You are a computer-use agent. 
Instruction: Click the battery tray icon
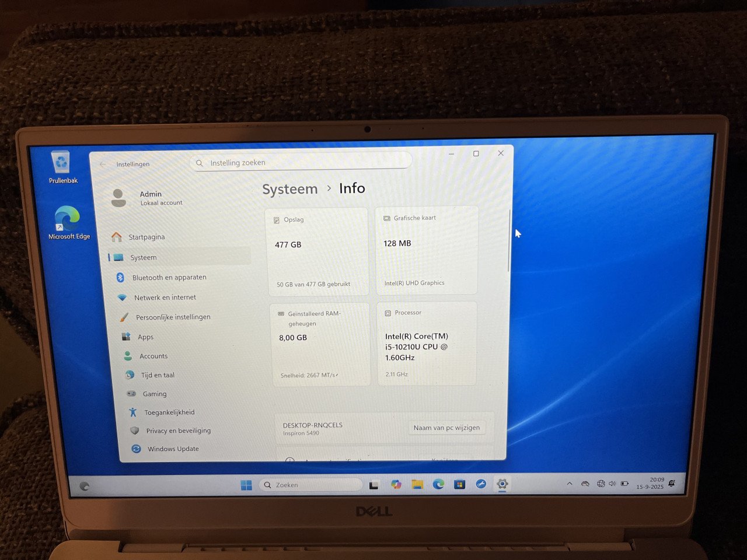tap(625, 484)
